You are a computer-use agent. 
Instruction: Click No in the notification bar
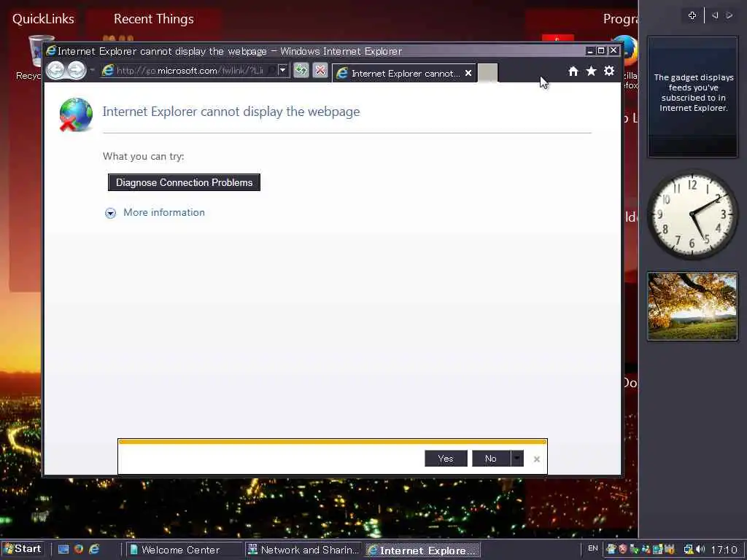pyautogui.click(x=491, y=459)
